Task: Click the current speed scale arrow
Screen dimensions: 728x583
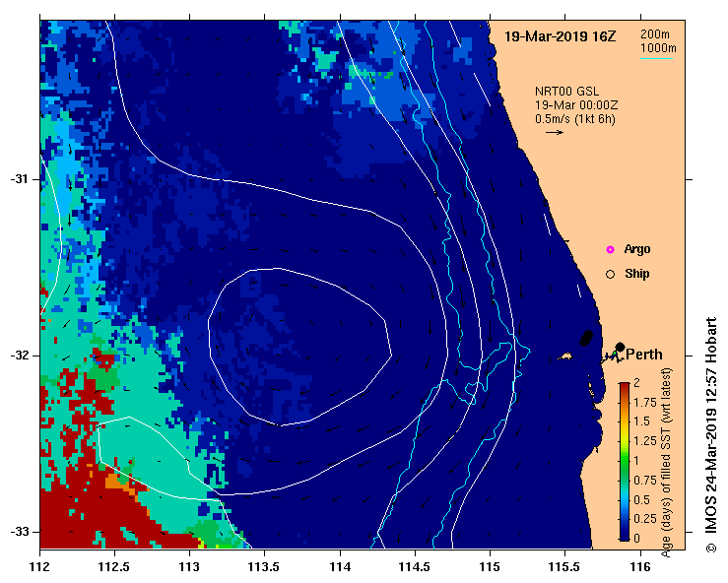Action: pos(555,132)
